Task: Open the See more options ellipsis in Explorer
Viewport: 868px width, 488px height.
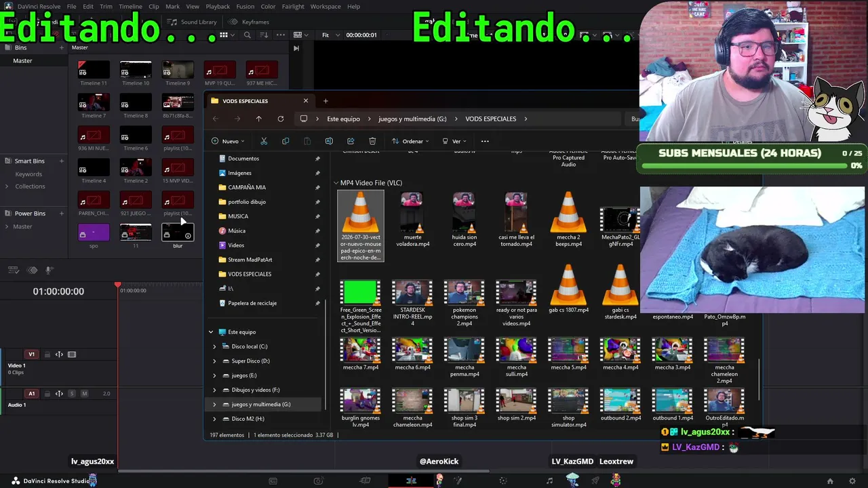Action: 485,141
